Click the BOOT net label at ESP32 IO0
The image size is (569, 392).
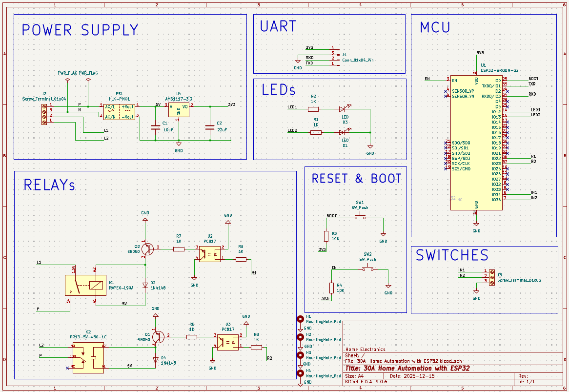pyautogui.click(x=533, y=79)
